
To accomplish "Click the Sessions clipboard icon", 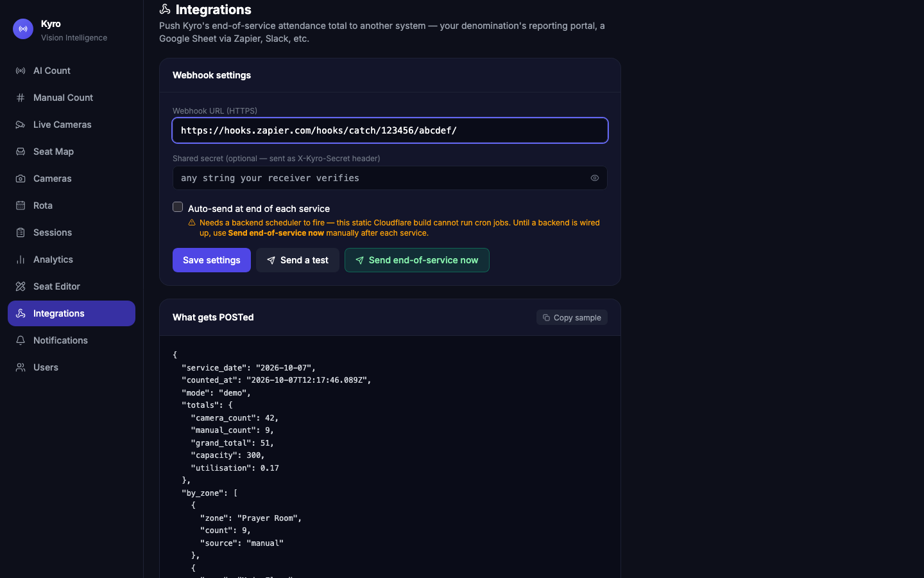I will [21, 232].
